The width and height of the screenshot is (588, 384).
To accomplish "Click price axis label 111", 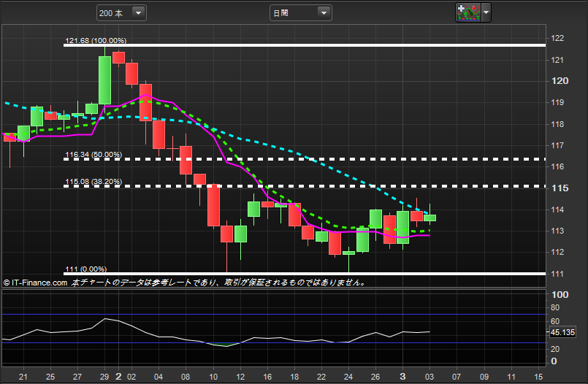I will coord(557,274).
